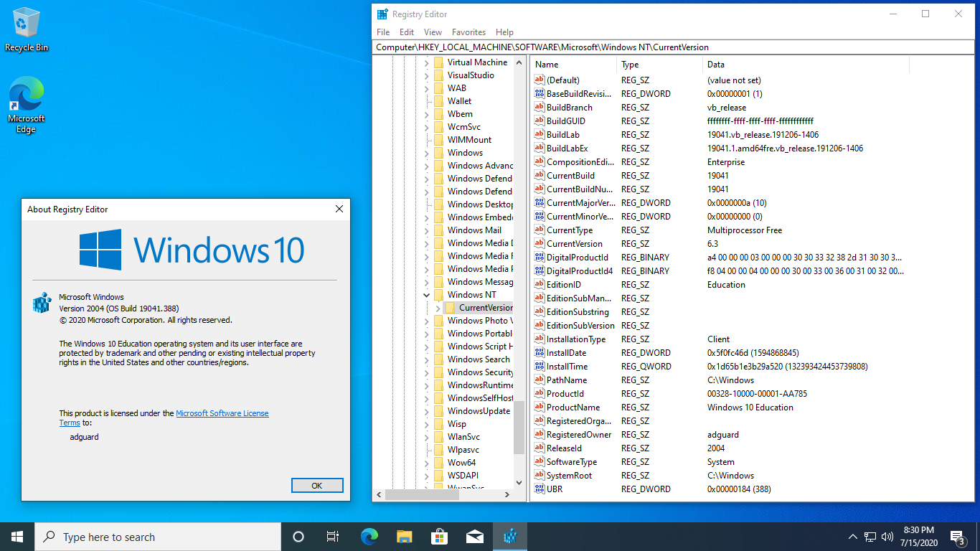Click the DigitalProductId binary value icon
The width and height of the screenshot is (980, 551).
540,258
